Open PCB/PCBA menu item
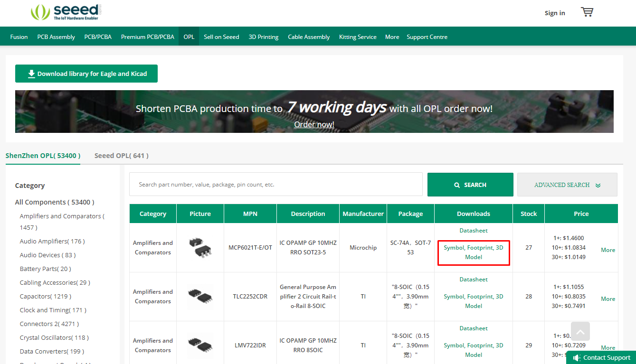 [98, 37]
